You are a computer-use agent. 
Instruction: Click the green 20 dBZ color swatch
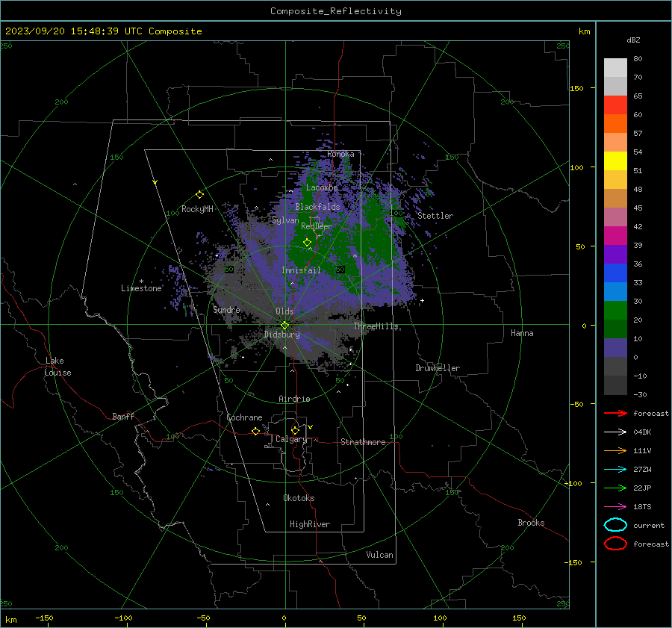coord(615,311)
